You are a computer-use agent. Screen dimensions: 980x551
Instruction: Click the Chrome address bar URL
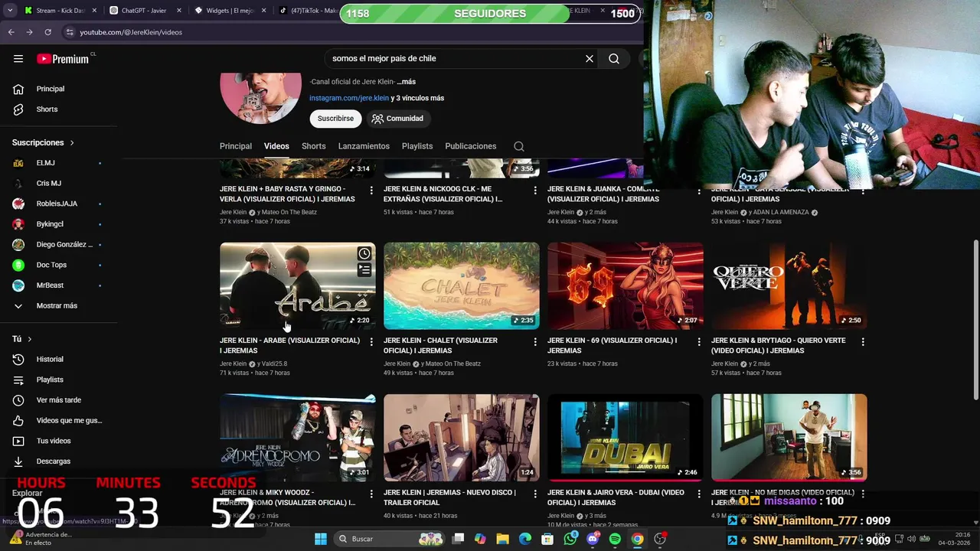click(x=131, y=32)
